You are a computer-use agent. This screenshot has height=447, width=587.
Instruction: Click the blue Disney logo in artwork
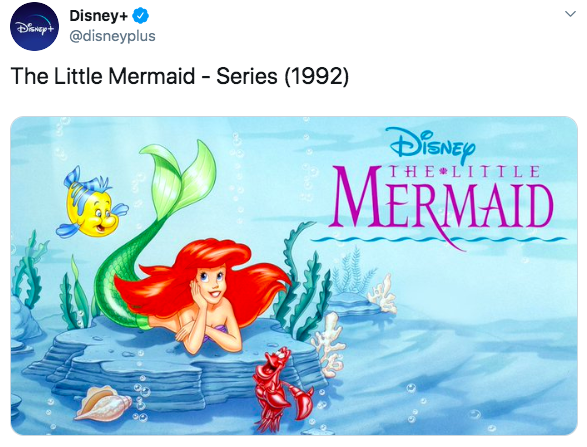pyautogui.click(x=432, y=145)
